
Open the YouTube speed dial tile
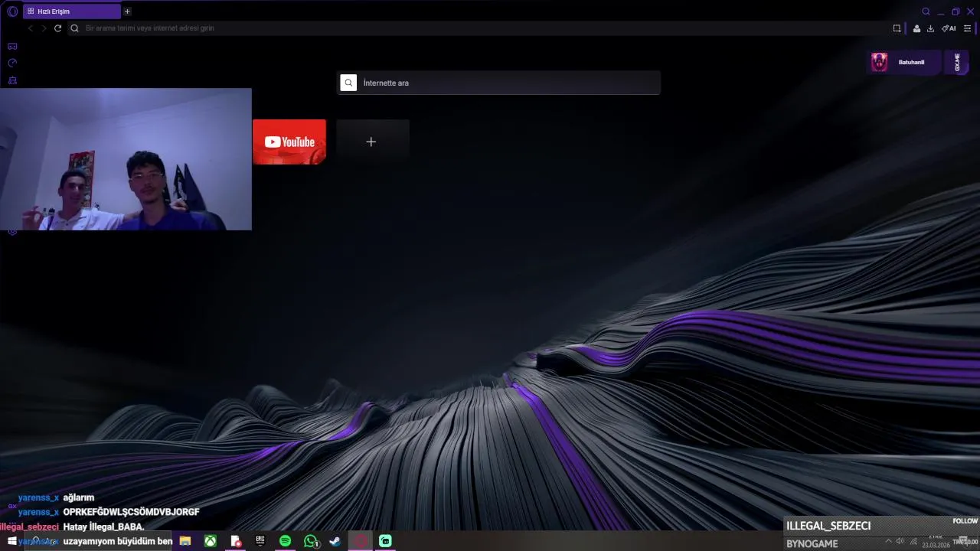point(289,142)
